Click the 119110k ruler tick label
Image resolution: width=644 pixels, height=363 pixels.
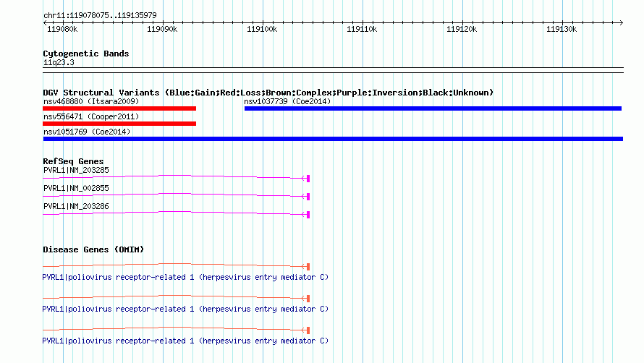362,29
